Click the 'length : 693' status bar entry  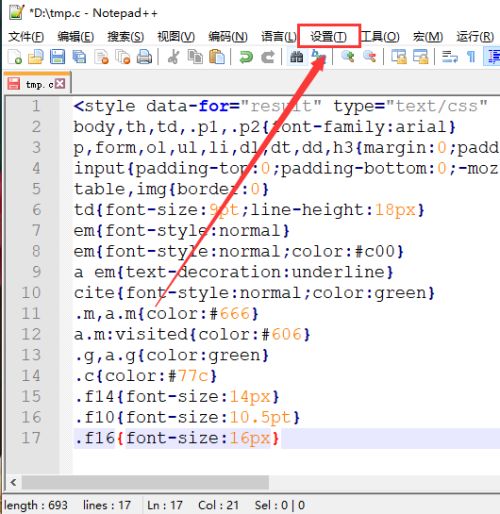[x=36, y=505]
